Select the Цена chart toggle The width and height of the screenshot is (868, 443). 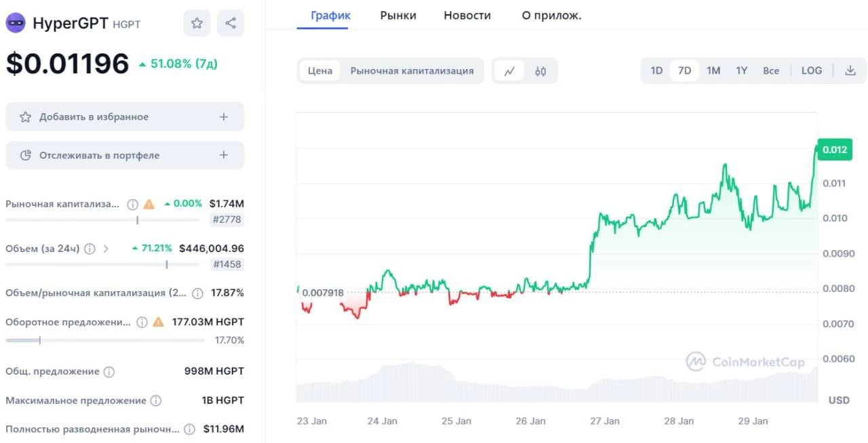[320, 70]
